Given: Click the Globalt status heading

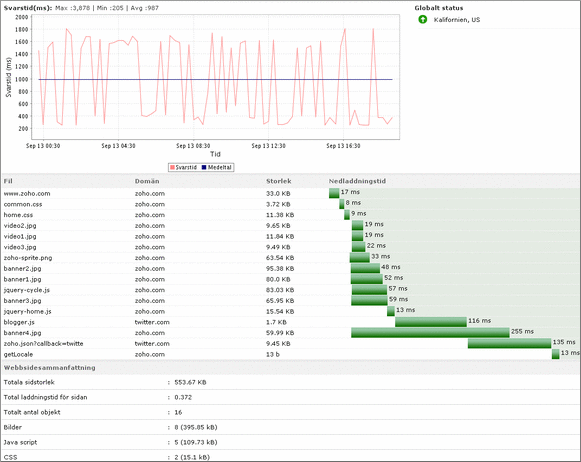Looking at the screenshot, I should (x=439, y=8).
